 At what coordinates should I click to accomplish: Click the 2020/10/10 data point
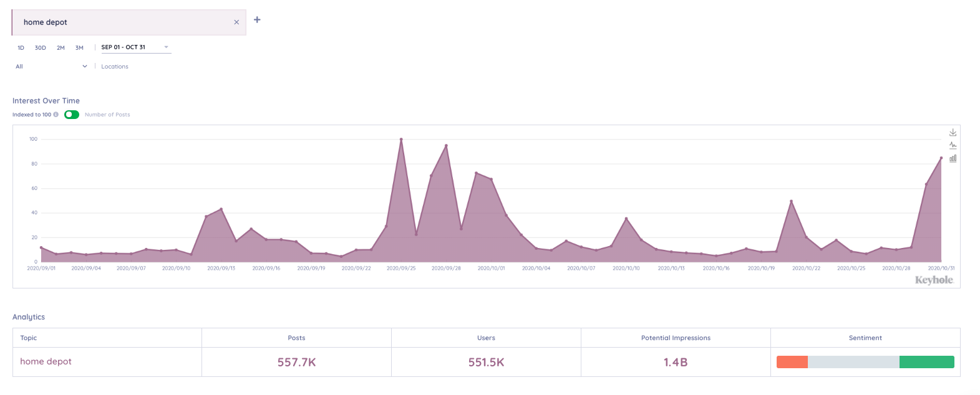click(x=626, y=219)
